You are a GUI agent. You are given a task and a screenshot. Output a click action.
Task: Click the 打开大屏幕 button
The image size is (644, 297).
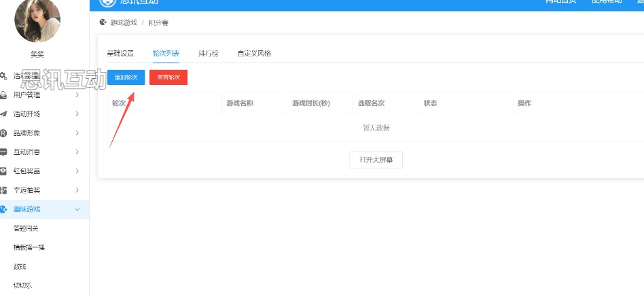[376, 160]
